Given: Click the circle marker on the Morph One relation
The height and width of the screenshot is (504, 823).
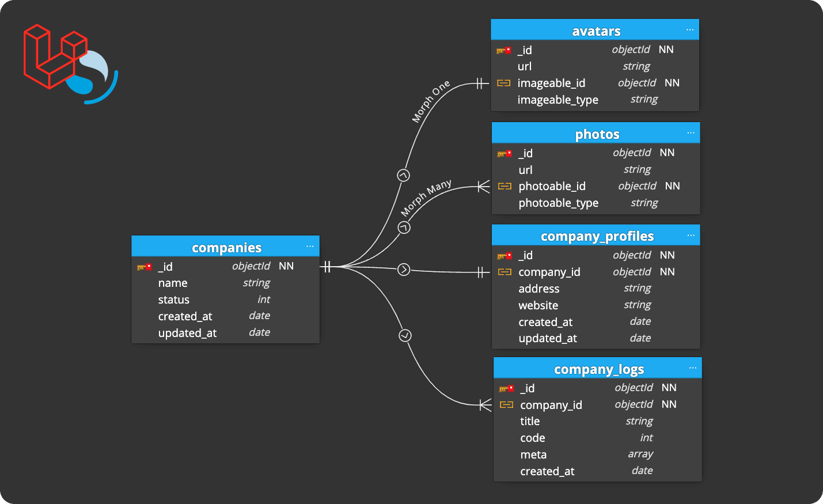Looking at the screenshot, I should coord(404,175).
